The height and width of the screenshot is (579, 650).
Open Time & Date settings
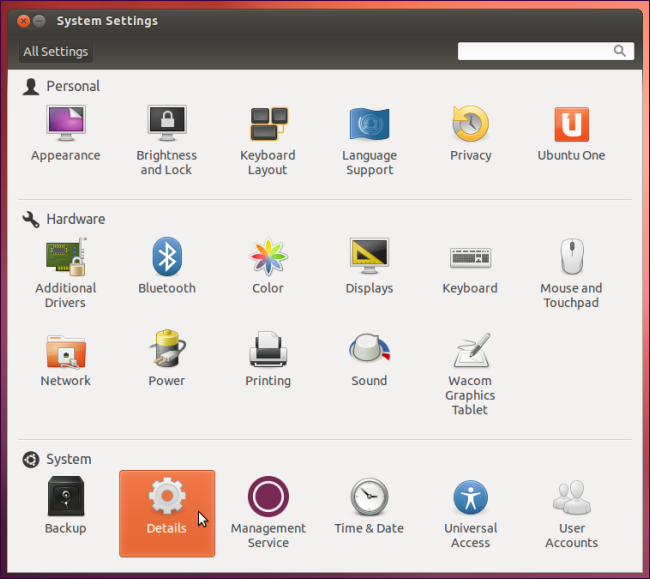369,506
